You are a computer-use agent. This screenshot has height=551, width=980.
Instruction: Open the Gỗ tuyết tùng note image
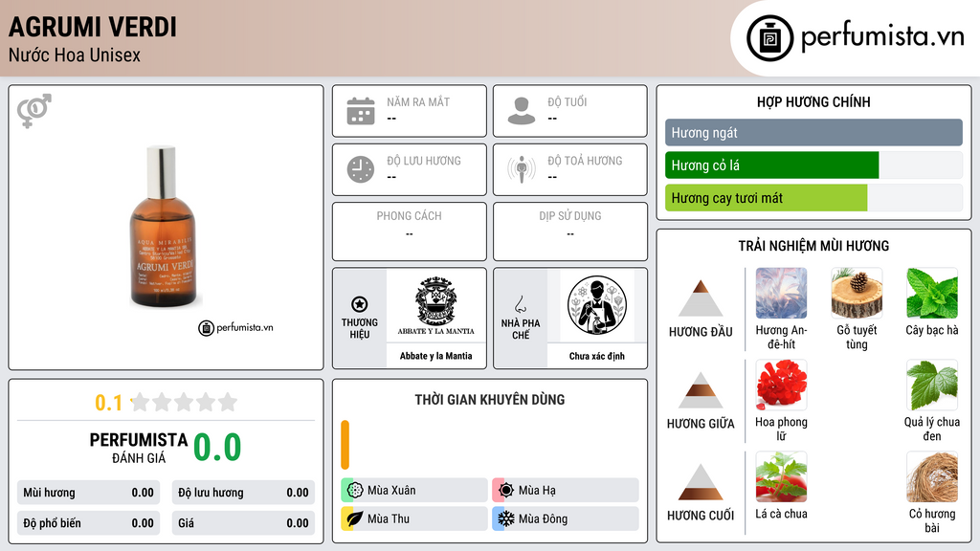pyautogui.click(x=857, y=293)
